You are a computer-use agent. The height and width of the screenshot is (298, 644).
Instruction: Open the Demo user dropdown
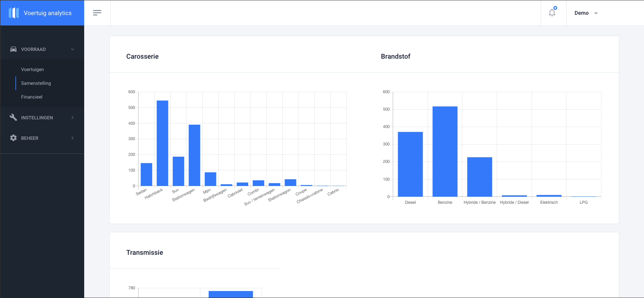pyautogui.click(x=586, y=13)
